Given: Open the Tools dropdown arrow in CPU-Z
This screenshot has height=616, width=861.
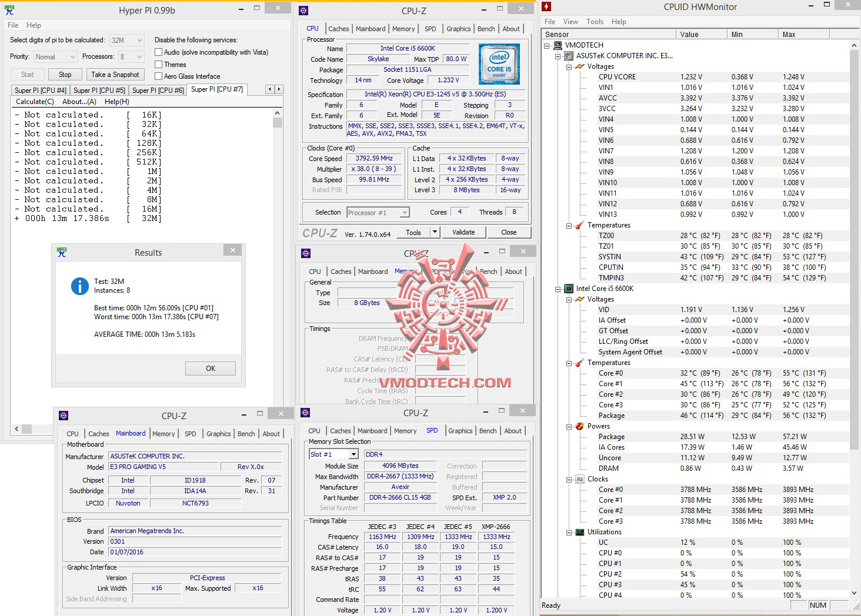Looking at the screenshot, I should [435, 232].
